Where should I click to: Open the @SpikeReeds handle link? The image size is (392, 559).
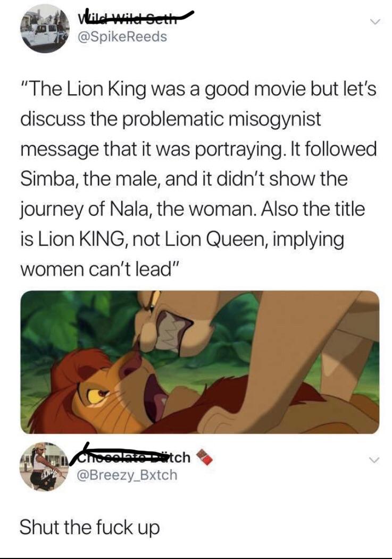click(122, 36)
